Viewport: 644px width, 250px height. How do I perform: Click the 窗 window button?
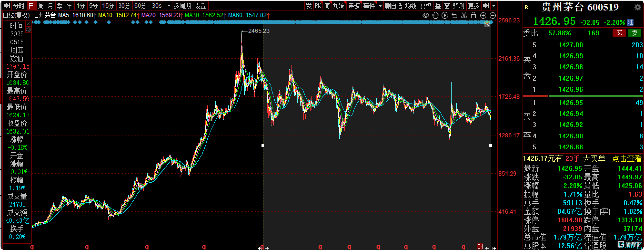[x=447, y=5]
